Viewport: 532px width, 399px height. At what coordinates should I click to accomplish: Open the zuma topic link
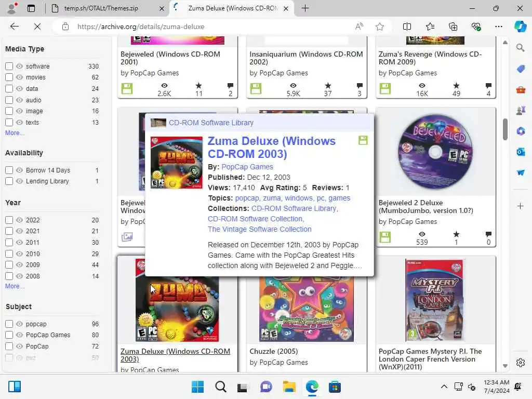coord(272,198)
